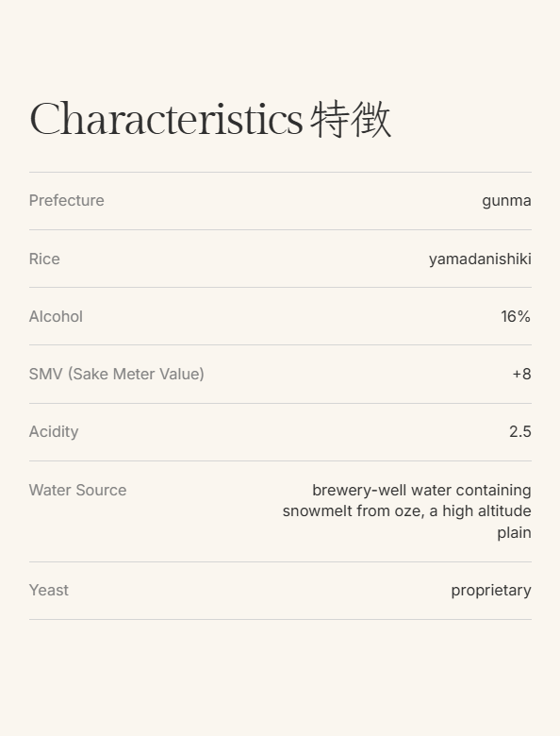Click the proprietary yeast value
This screenshot has height=736, width=560.
(x=491, y=591)
